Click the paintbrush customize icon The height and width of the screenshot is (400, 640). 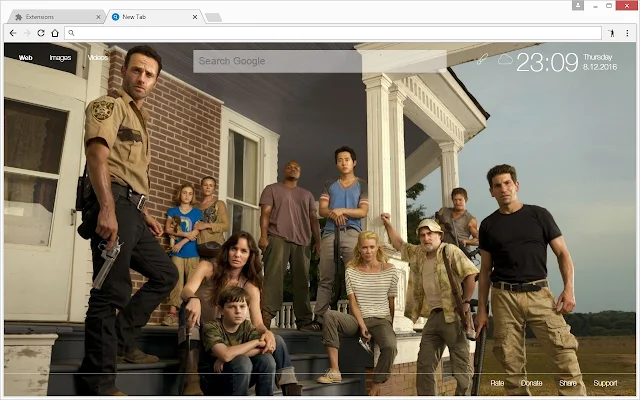(482, 60)
